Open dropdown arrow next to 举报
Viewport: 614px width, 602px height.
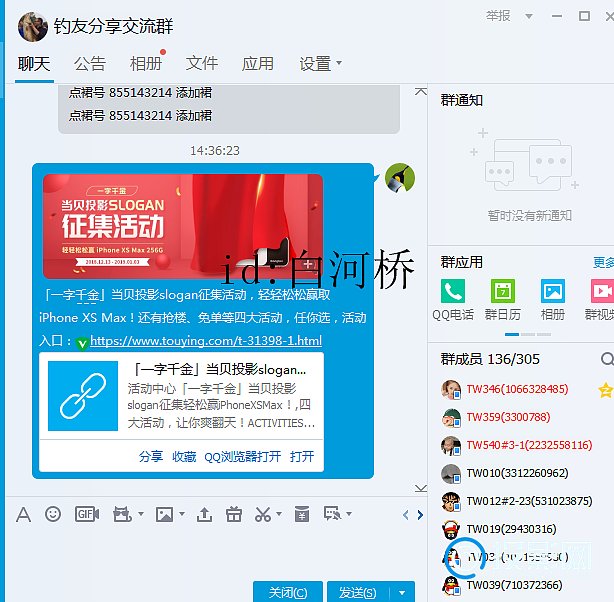coord(529,16)
